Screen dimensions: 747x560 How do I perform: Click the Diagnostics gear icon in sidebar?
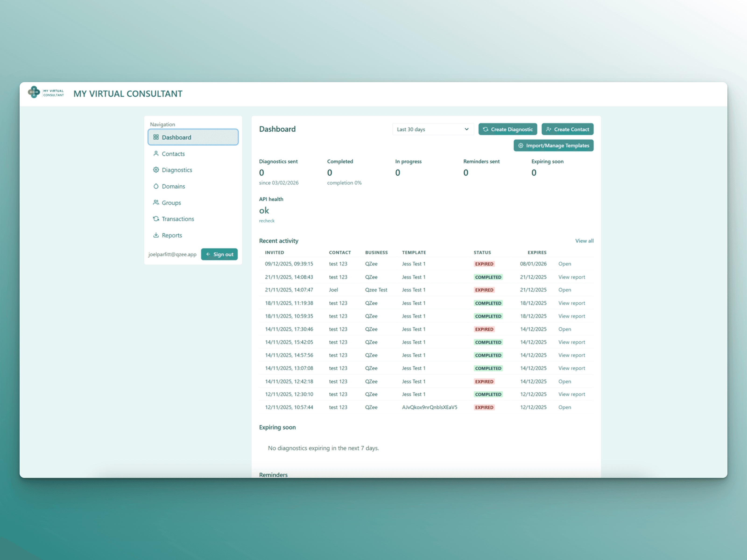pos(156,170)
